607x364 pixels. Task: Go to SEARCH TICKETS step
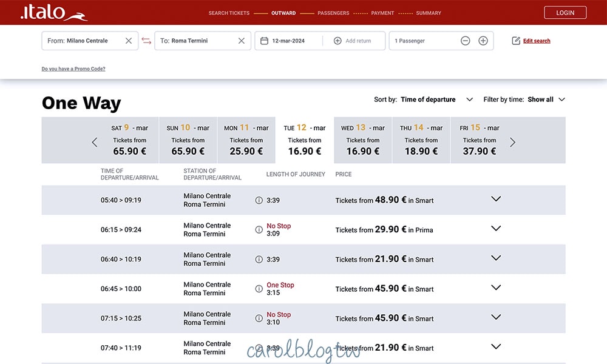click(x=229, y=13)
